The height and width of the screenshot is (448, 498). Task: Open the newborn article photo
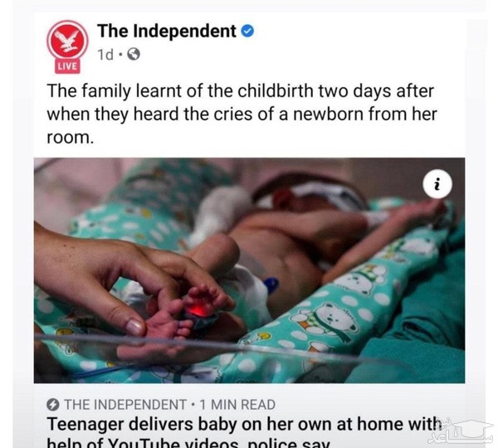click(x=249, y=270)
